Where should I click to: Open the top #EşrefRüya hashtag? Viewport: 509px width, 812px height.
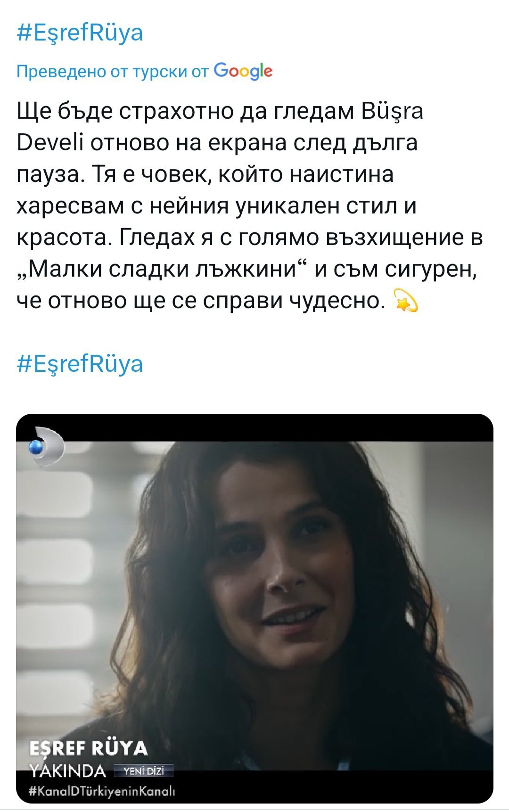coord(80,33)
